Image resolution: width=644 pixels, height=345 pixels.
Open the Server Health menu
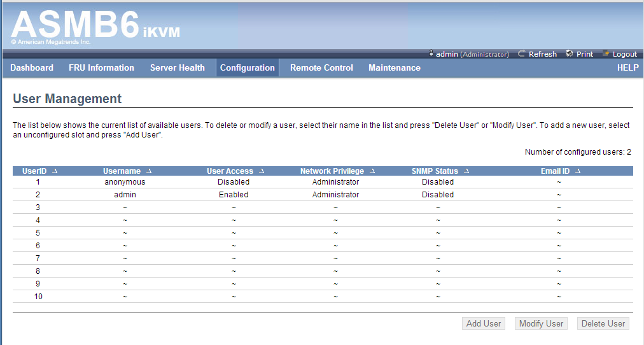(178, 67)
